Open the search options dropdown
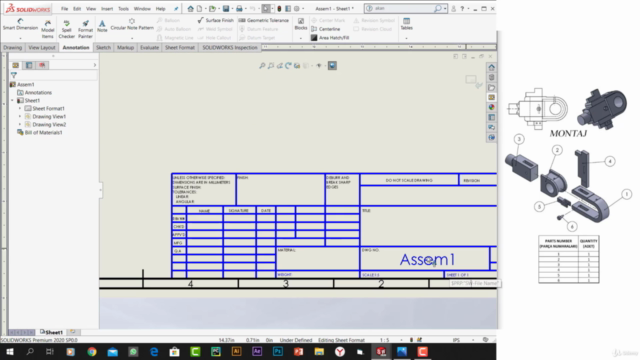 [x=445, y=9]
